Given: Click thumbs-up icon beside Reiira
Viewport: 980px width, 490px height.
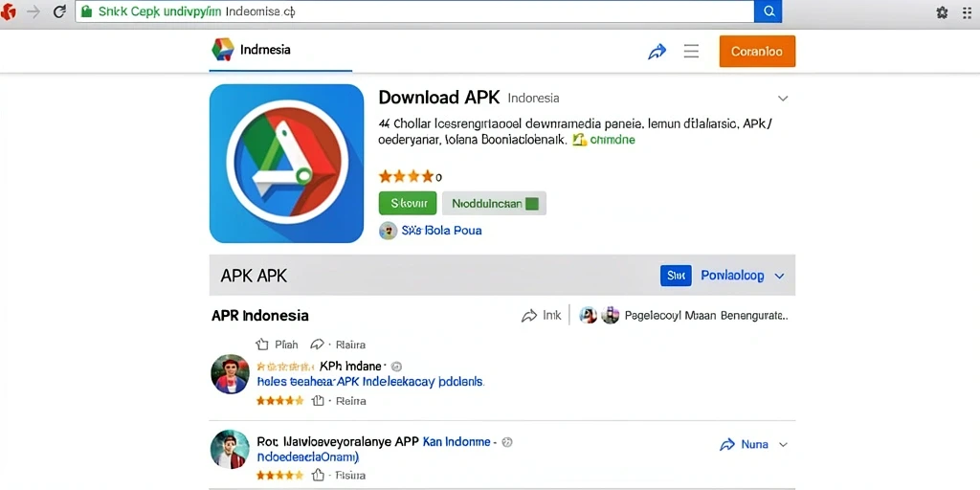Looking at the screenshot, I should [318, 401].
